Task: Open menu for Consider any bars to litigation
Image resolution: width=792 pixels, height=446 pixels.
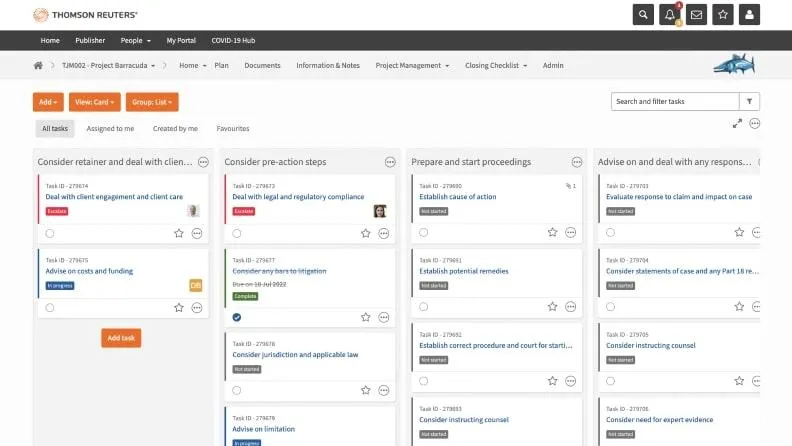Action: click(384, 317)
